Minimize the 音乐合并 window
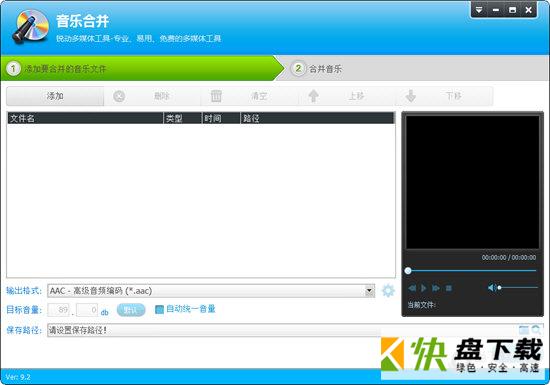Image resolution: width=550 pixels, height=385 pixels. tap(496, 10)
